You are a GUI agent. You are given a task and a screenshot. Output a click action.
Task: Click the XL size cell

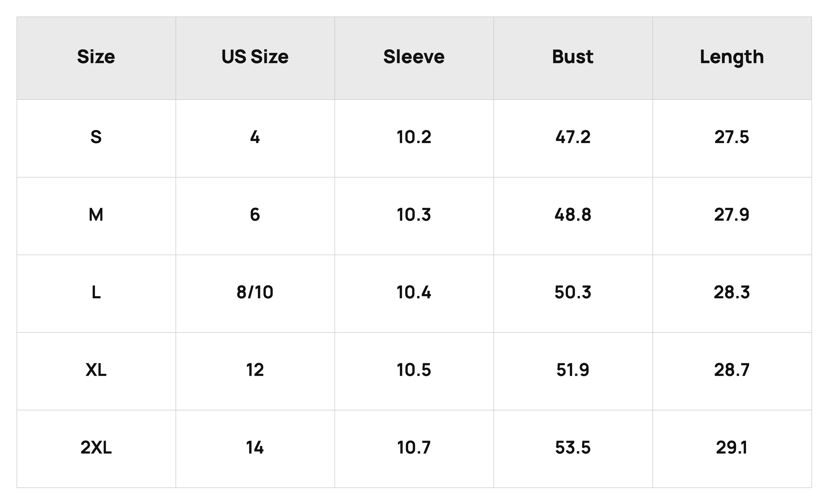tap(96, 371)
